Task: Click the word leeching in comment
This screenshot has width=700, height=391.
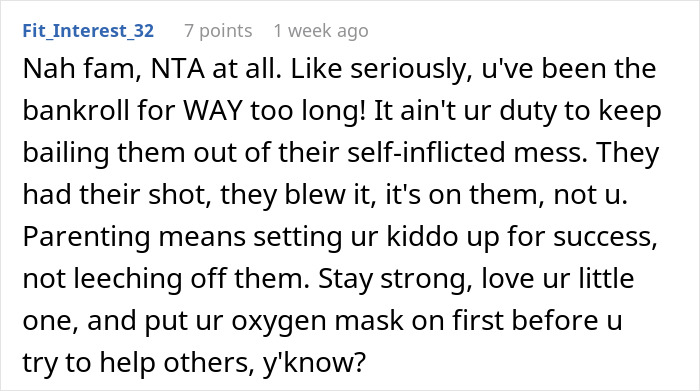Action: coord(128,279)
